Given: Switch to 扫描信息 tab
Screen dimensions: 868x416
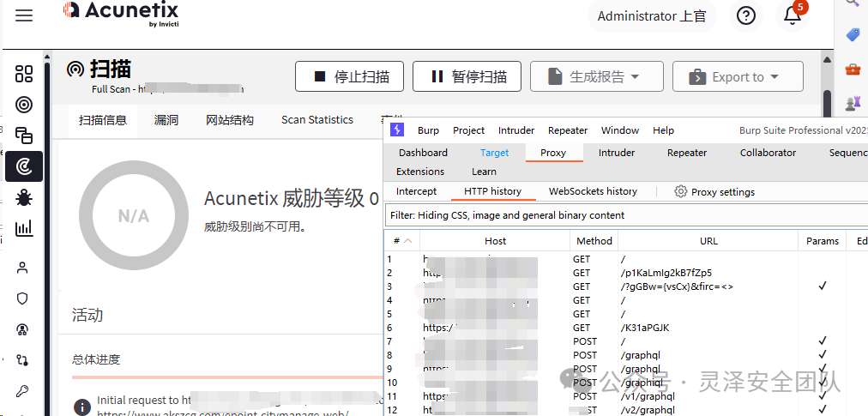Looking at the screenshot, I should pyautogui.click(x=102, y=120).
